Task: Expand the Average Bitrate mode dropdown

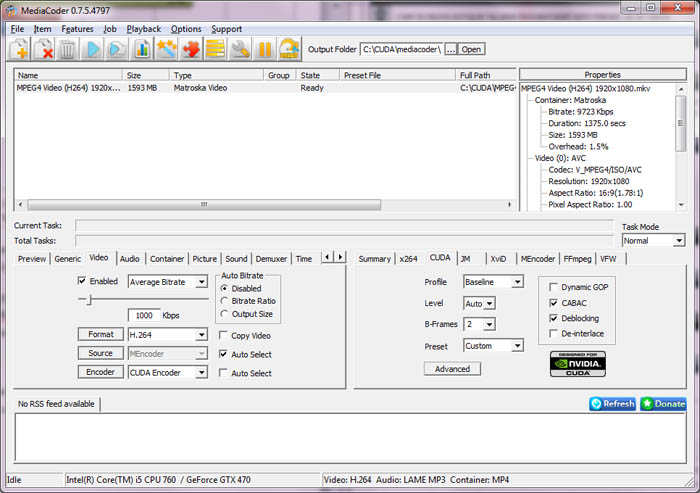Action: click(x=201, y=282)
